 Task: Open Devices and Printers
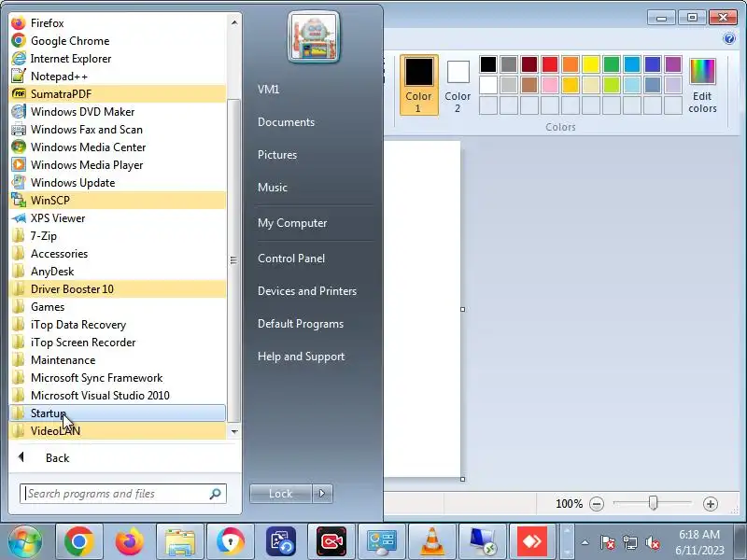coord(307,291)
